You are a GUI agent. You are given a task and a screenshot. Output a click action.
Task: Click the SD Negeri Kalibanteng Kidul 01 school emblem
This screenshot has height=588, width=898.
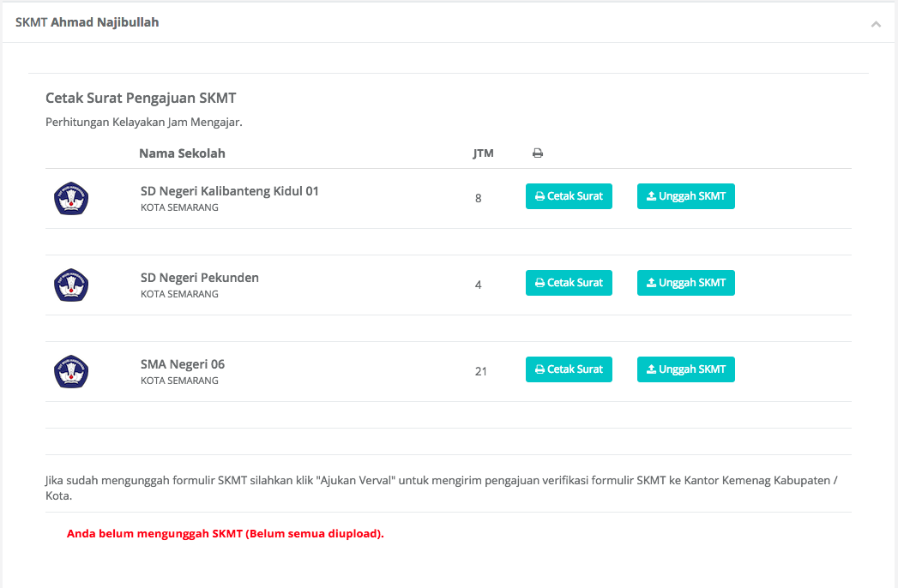71,198
